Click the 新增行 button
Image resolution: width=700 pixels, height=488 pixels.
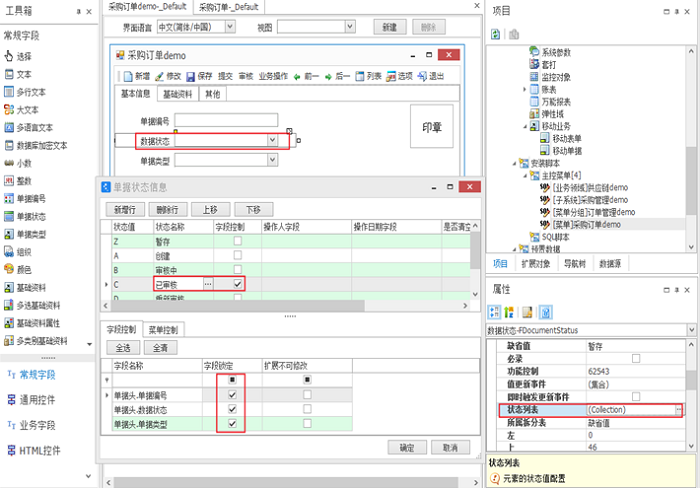pos(125,209)
